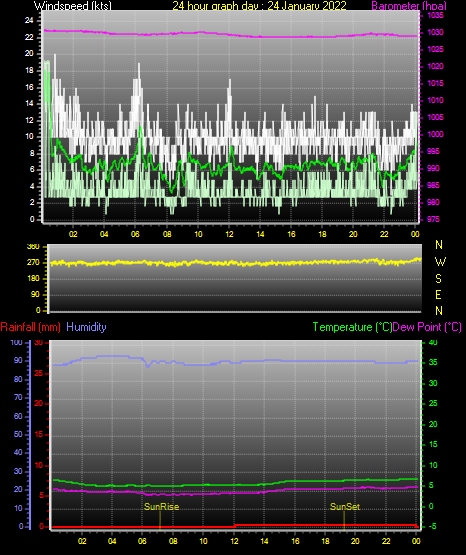Click the Temperature (°C) legend label
This screenshot has width=466, height=555.
pos(352,327)
